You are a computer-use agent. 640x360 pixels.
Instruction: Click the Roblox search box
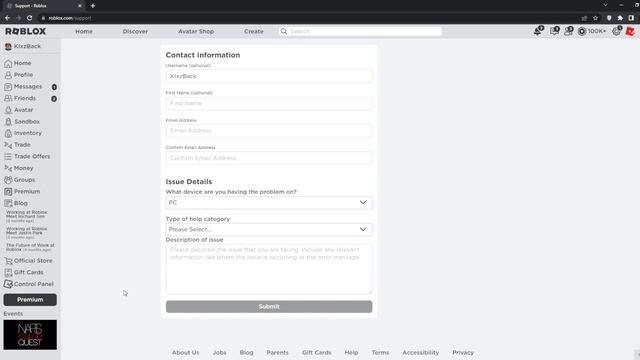coord(360,31)
